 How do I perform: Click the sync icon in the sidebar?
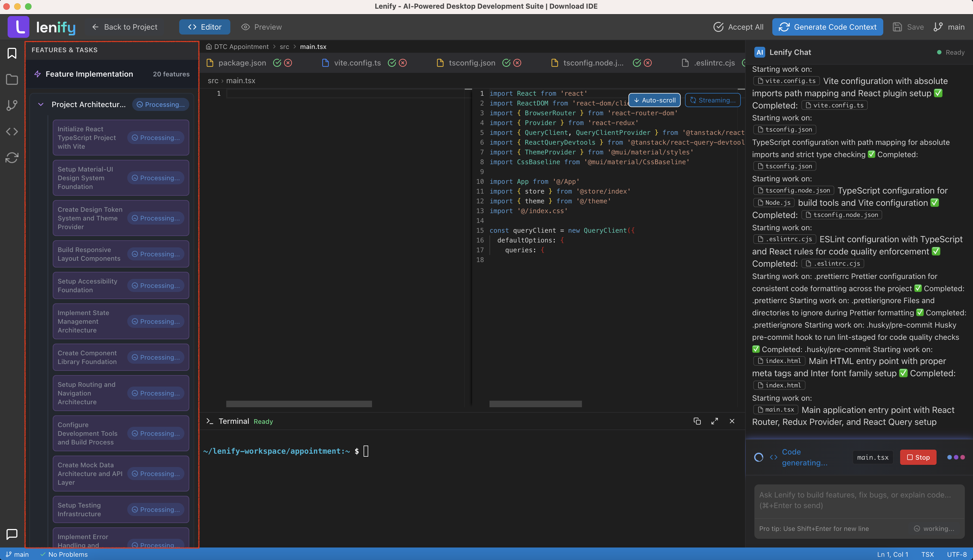[x=12, y=158]
